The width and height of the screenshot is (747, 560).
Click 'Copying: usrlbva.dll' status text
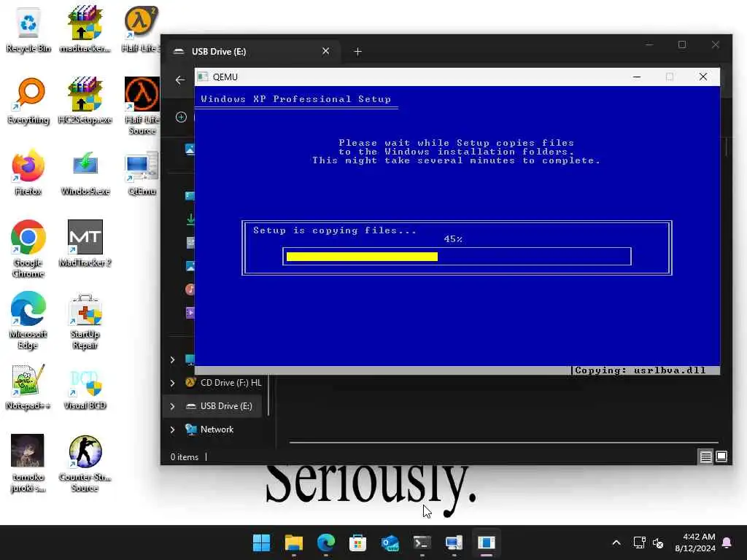640,370
